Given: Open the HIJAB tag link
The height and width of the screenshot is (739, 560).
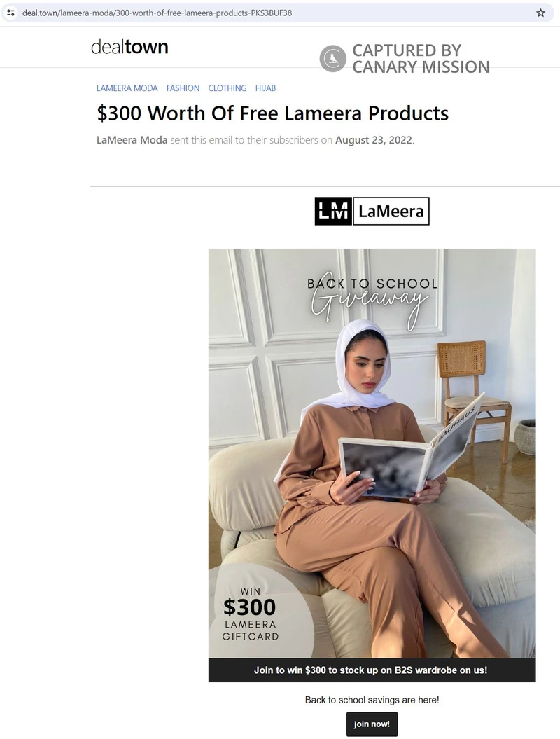Looking at the screenshot, I should click(x=265, y=88).
